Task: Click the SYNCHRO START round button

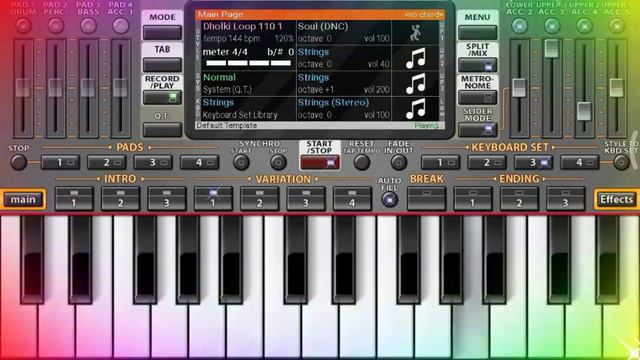Action: (x=241, y=162)
